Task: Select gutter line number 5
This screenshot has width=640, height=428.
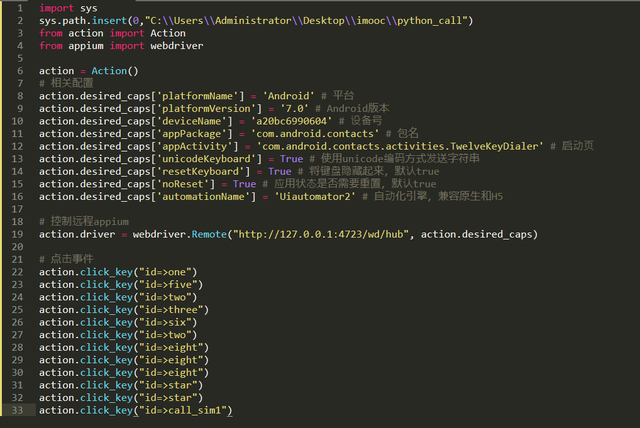Action: pyautogui.click(x=20, y=58)
